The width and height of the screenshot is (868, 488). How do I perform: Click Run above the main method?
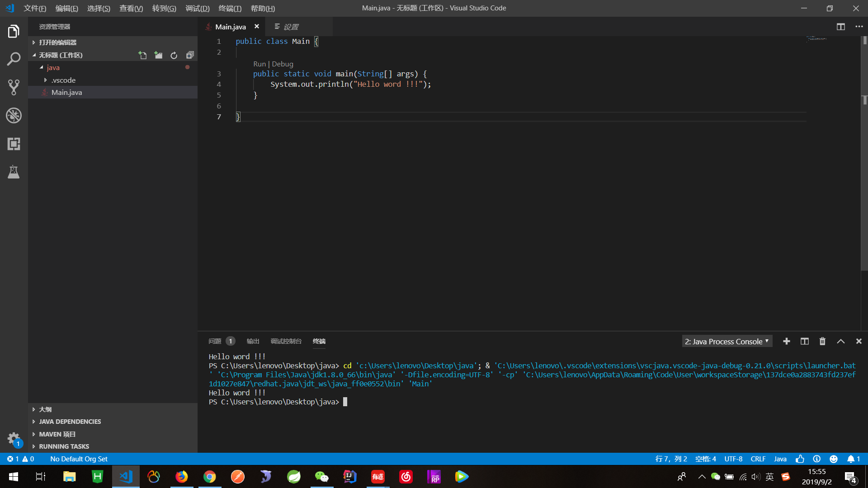259,64
